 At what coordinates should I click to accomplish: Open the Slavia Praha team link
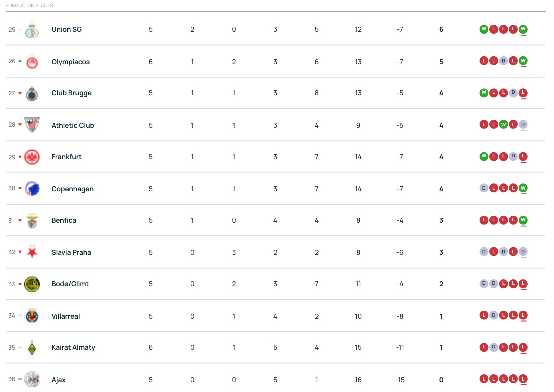pos(71,252)
